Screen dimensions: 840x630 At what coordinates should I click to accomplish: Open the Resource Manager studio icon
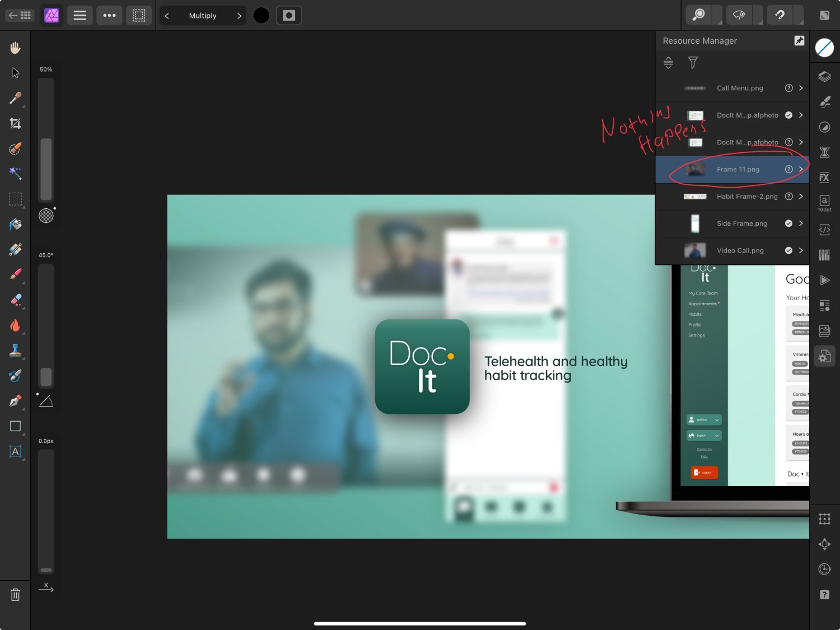click(x=824, y=356)
